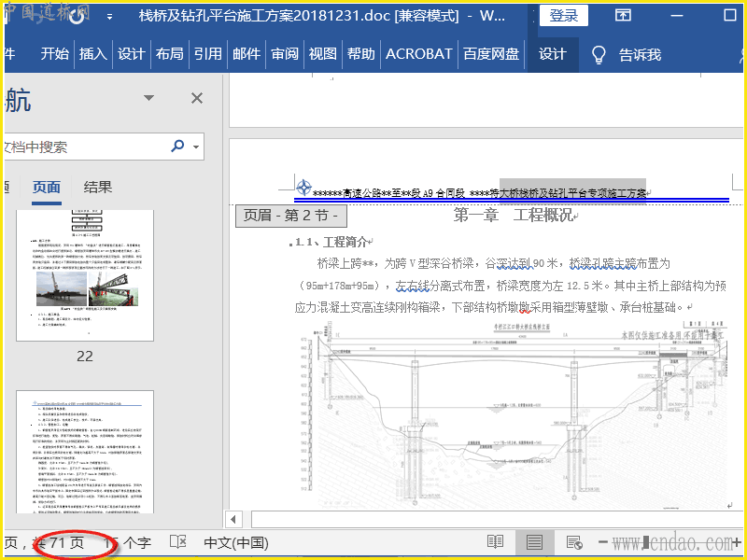Click the 共 71 页 page count
This screenshot has height=560, width=747.
click(x=60, y=542)
